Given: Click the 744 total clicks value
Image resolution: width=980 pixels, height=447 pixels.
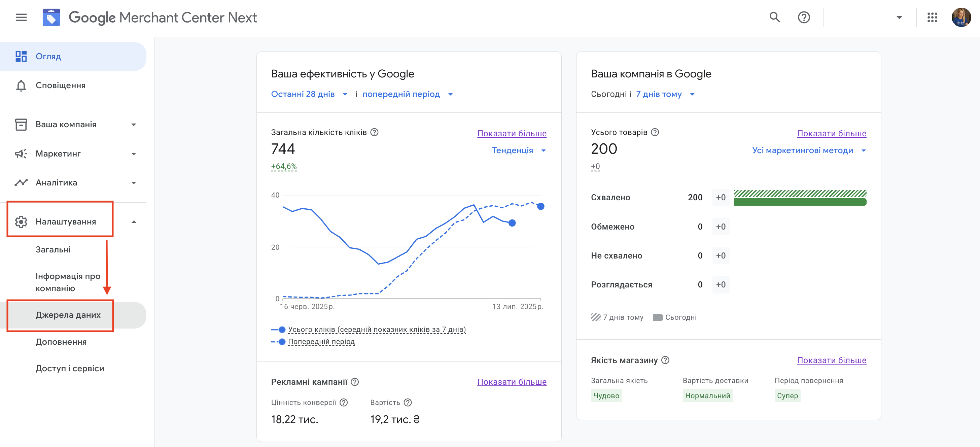Looking at the screenshot, I should click(283, 149).
